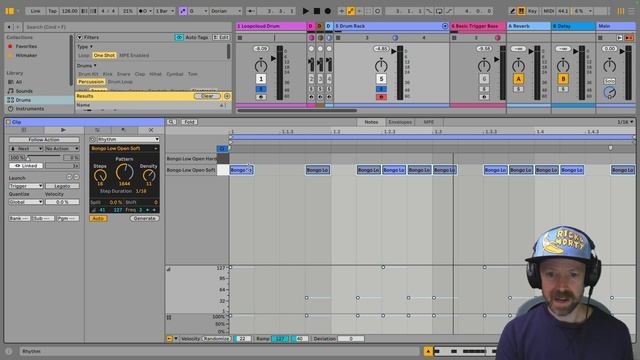Toggle track 1 activator button

tap(261, 79)
